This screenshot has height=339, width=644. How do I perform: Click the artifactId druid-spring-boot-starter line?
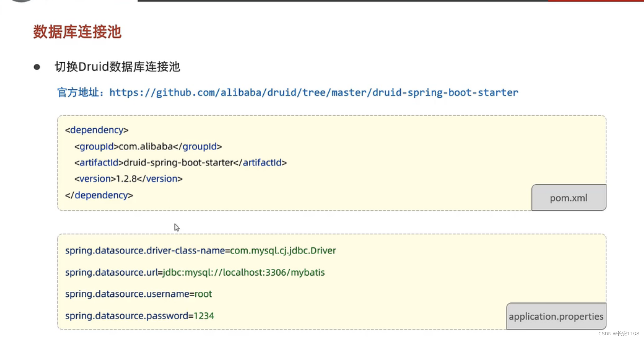coord(181,163)
